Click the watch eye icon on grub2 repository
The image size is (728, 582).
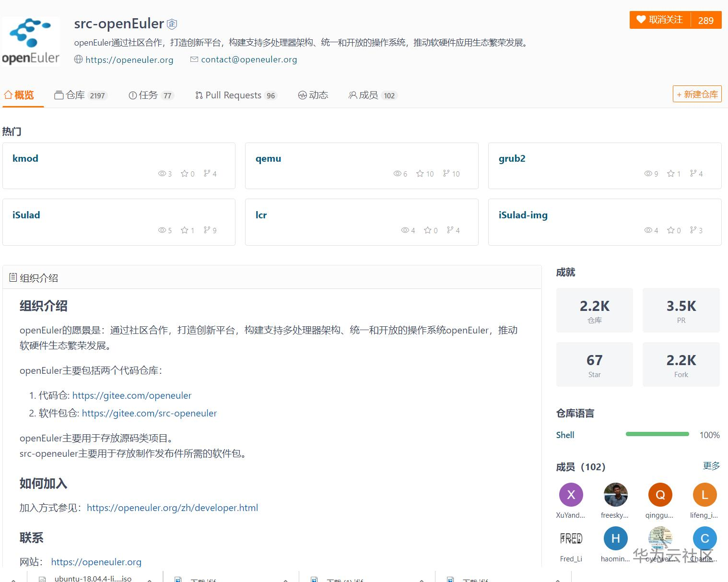point(647,173)
